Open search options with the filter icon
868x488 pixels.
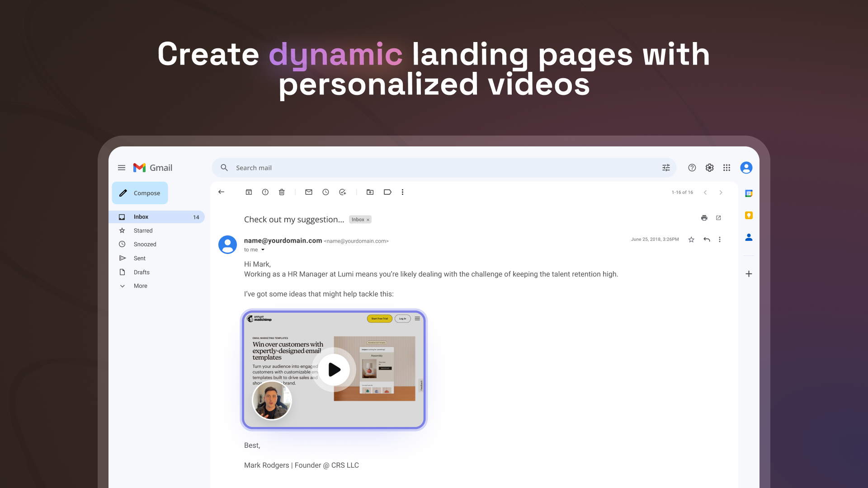click(x=666, y=168)
